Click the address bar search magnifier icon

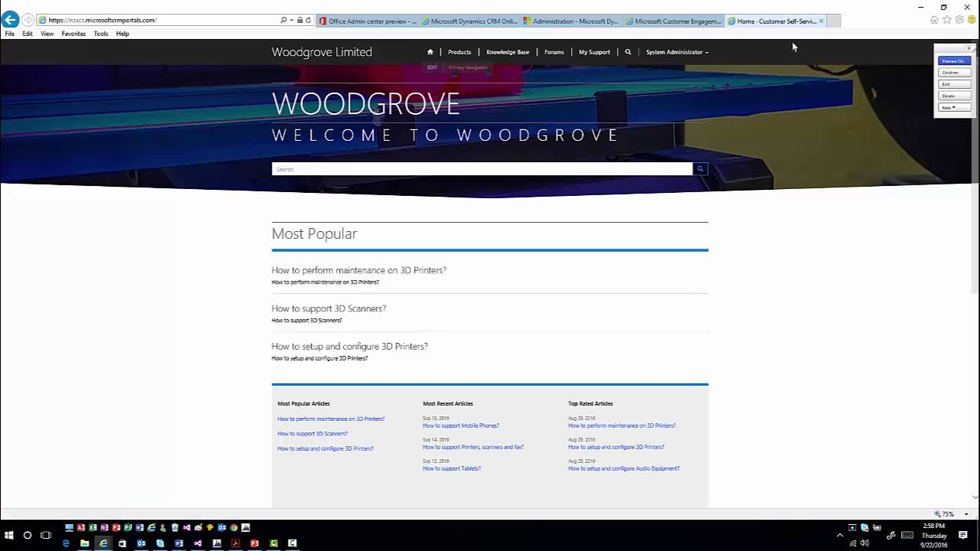[283, 20]
